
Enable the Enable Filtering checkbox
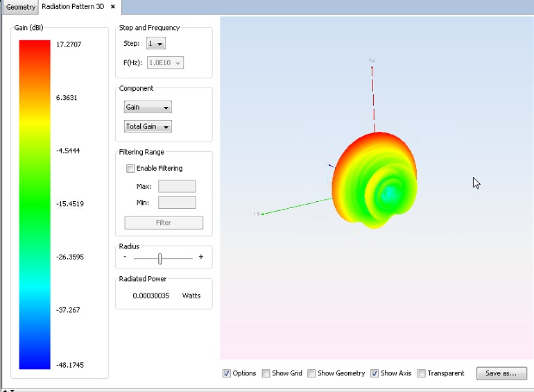coord(130,168)
